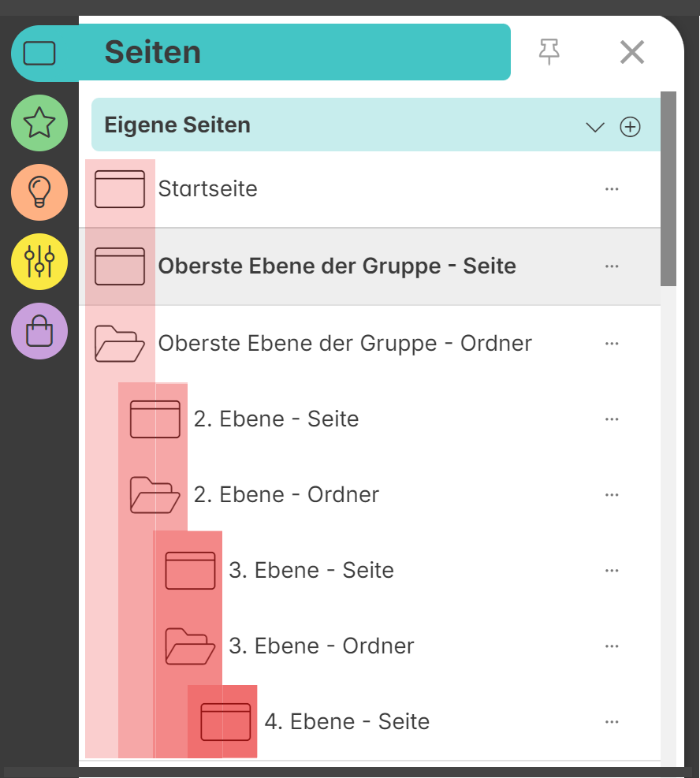Click the vertical scrollbar thumb of page list
700x778 pixels.
pos(668,188)
